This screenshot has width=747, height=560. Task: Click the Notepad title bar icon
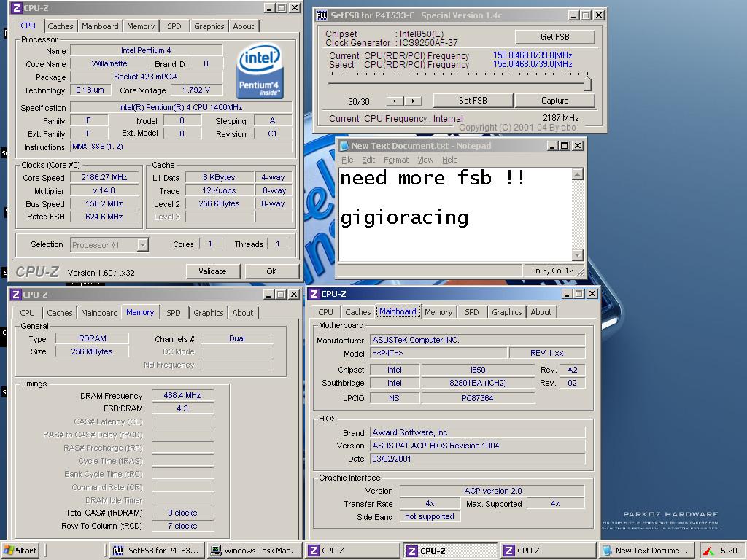click(x=344, y=146)
